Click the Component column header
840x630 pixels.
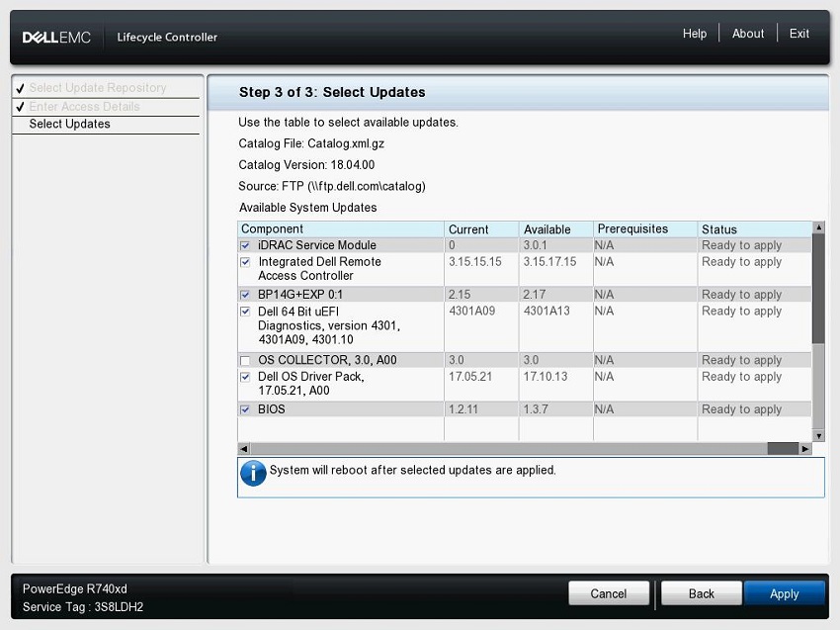coord(341,228)
